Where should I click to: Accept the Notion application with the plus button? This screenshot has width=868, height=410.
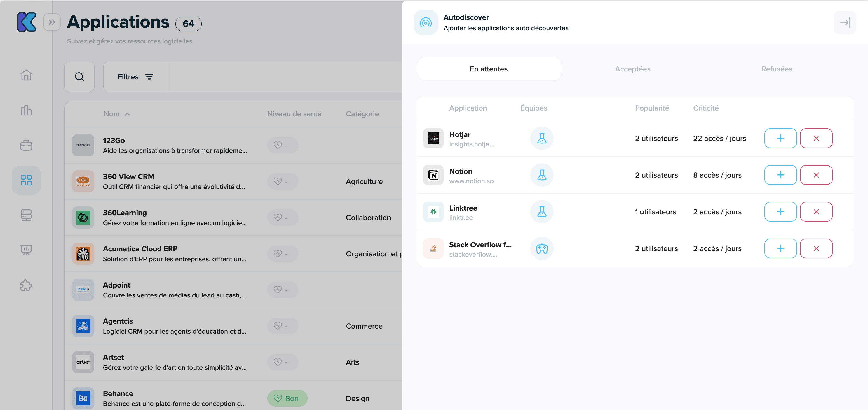(x=780, y=175)
